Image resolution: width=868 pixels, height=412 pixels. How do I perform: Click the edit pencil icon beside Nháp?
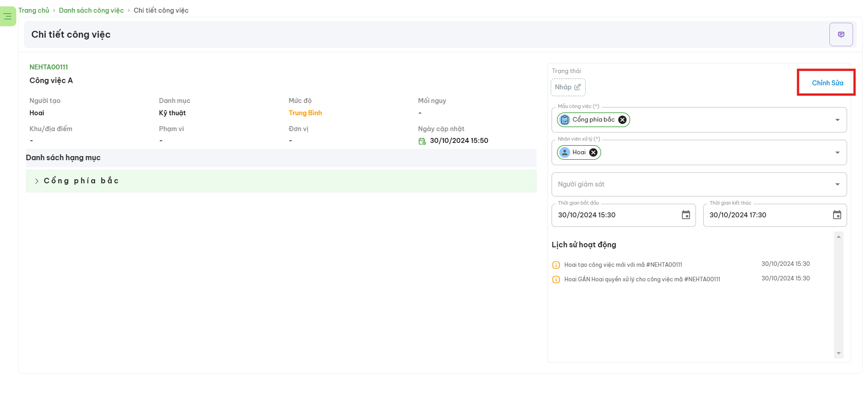(577, 87)
